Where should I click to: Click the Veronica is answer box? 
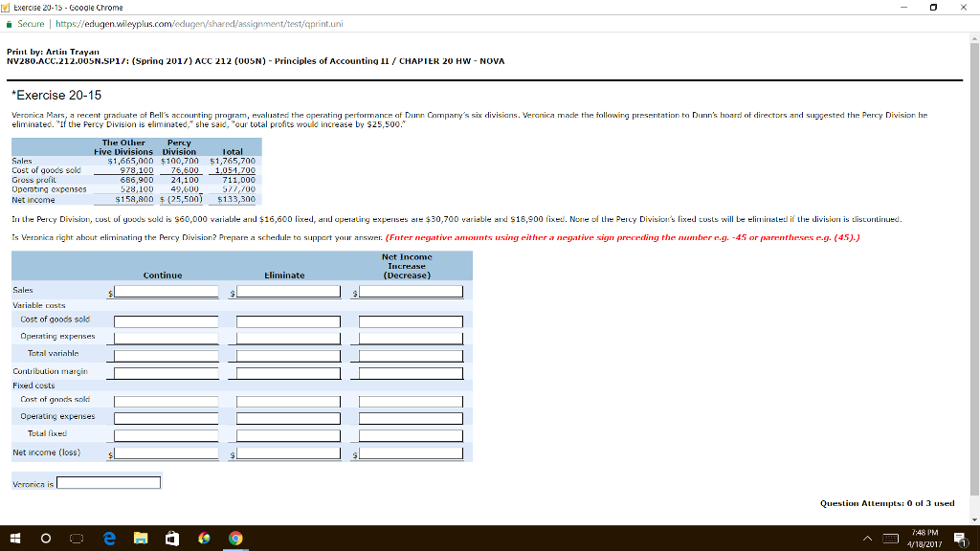pos(107,482)
